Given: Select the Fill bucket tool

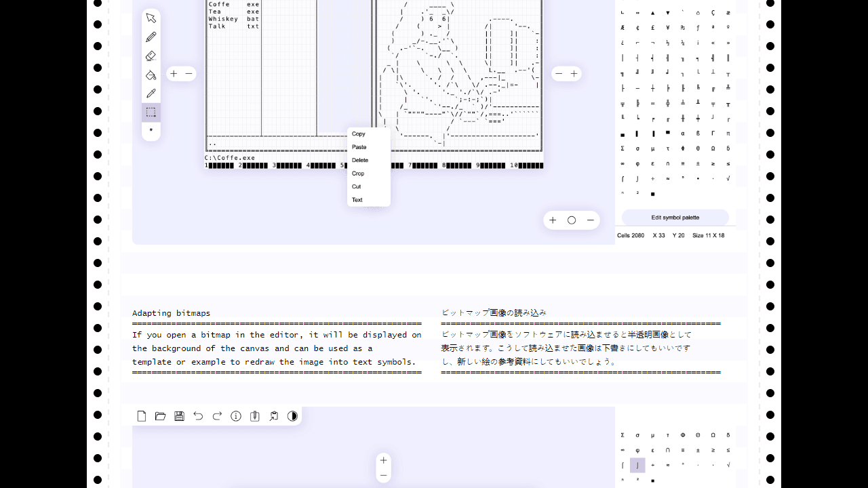Looking at the screenshot, I should (x=151, y=75).
